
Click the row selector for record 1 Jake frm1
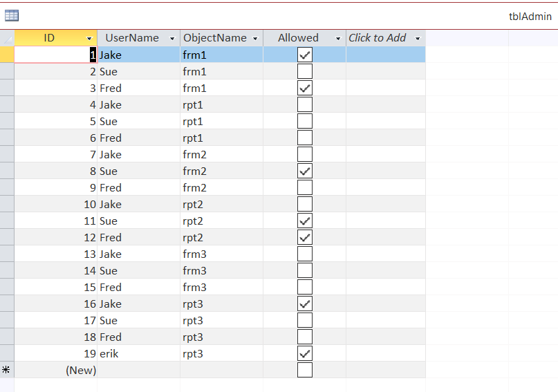(x=7, y=55)
